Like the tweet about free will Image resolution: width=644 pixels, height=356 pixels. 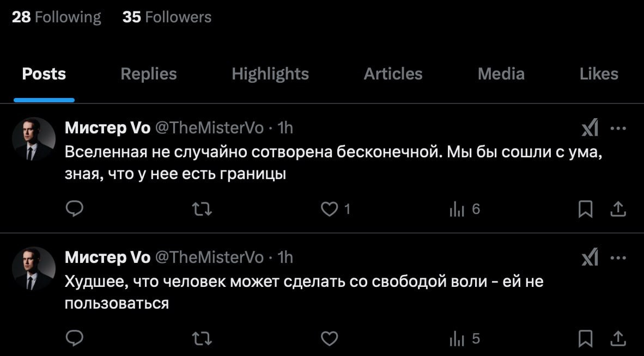tap(329, 338)
